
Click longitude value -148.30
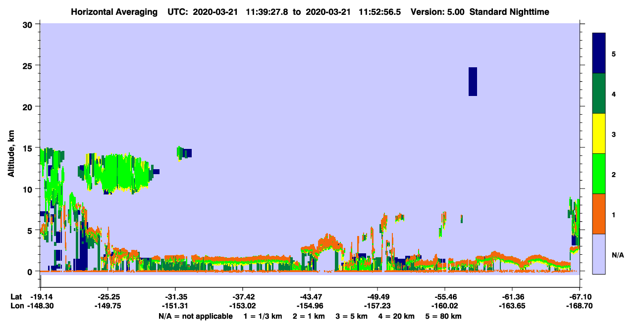point(41,306)
